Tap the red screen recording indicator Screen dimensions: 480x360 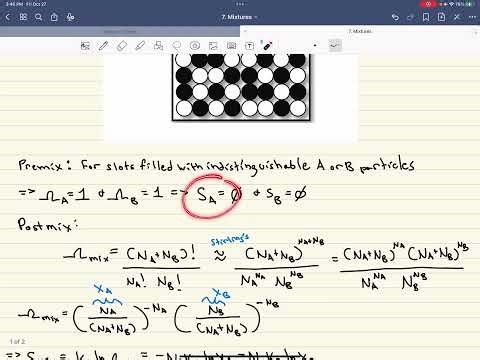click(428, 4)
